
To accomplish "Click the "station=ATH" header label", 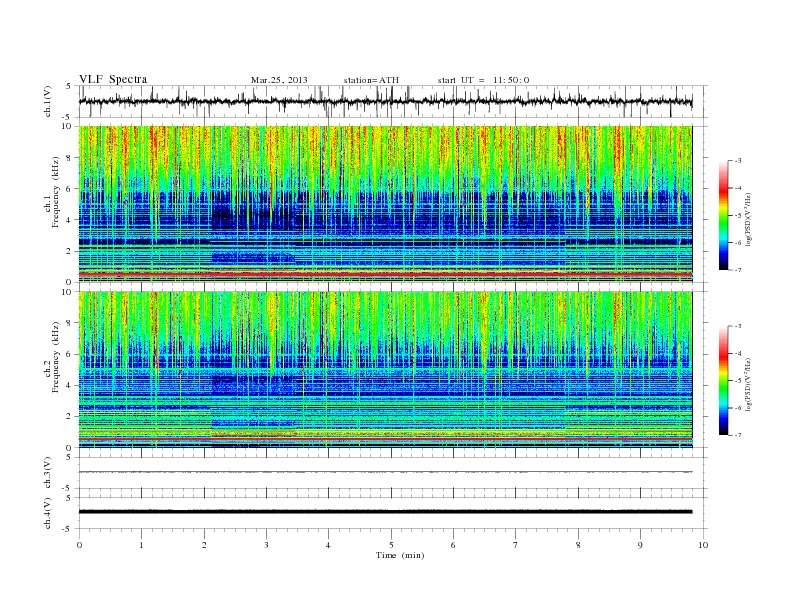I will point(371,80).
